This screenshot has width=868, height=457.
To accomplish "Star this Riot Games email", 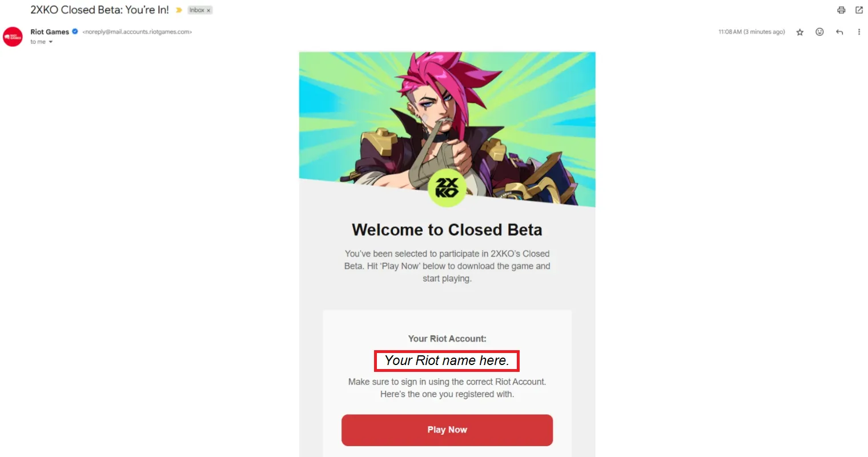I will 800,32.
